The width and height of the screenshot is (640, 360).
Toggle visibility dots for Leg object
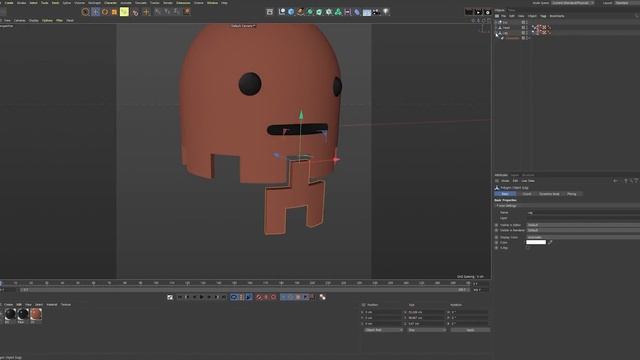pyautogui.click(x=527, y=33)
